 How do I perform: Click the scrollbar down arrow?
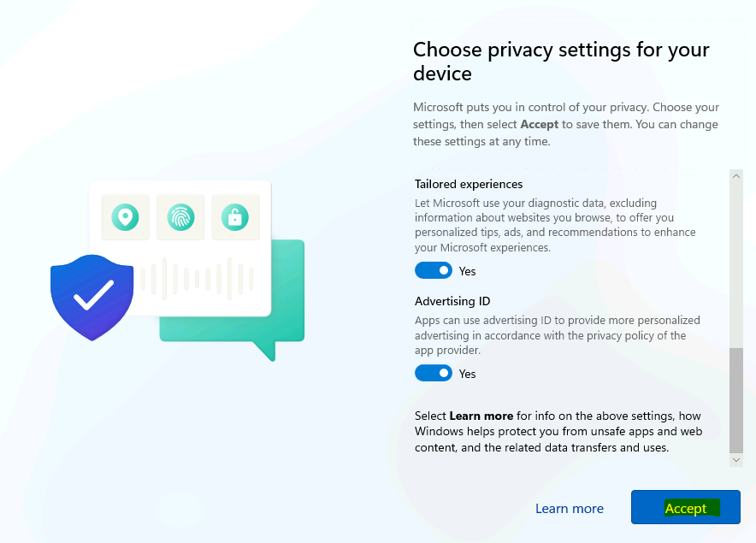coord(736,460)
